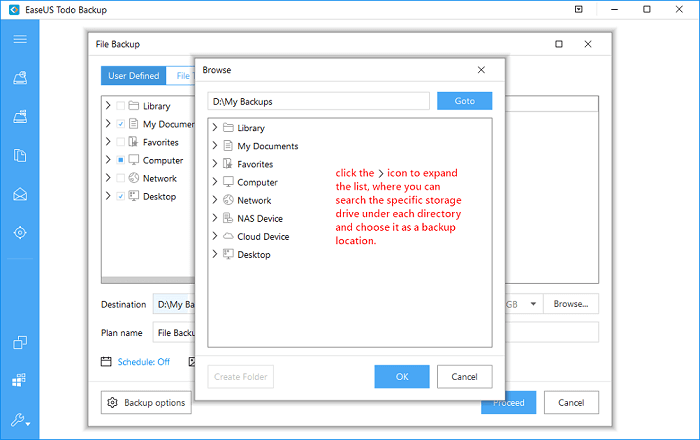This screenshot has height=440, width=700.
Task: Toggle the Favorites checkbox in File Backup
Action: tap(121, 142)
